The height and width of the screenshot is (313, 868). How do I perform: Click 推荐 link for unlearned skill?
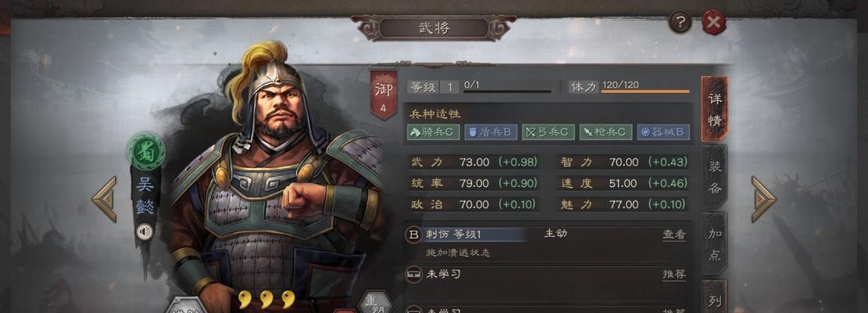(674, 274)
